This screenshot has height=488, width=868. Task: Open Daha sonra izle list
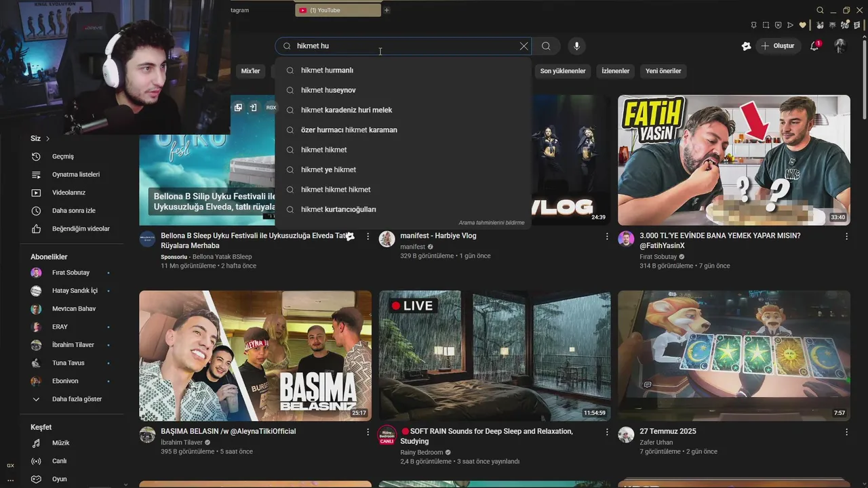click(71, 211)
